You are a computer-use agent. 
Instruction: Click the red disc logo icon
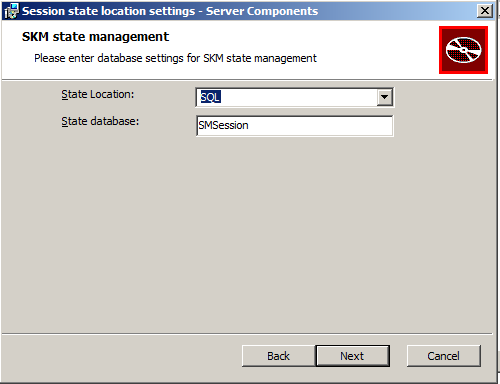(x=463, y=50)
